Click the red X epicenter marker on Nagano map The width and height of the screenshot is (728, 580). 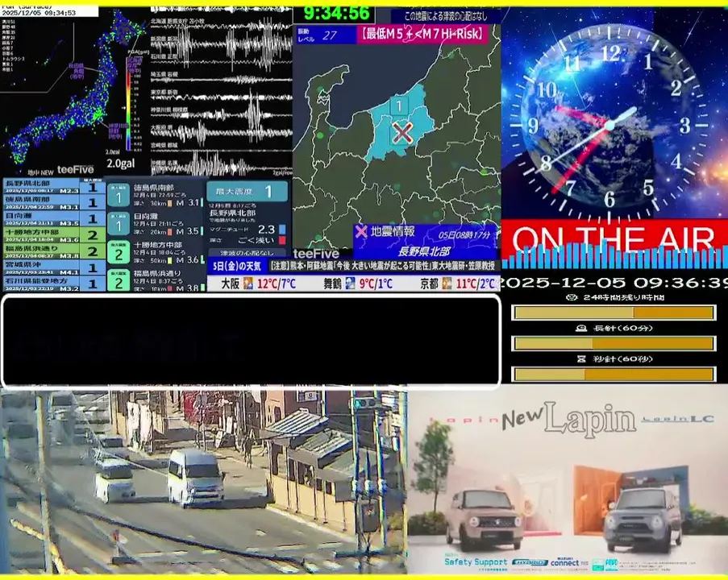pyautogui.click(x=402, y=133)
